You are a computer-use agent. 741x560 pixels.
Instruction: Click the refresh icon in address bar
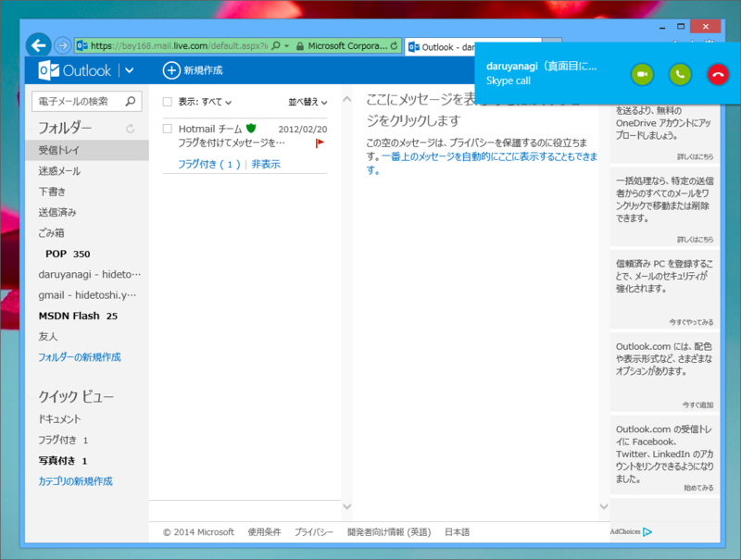[x=395, y=45]
